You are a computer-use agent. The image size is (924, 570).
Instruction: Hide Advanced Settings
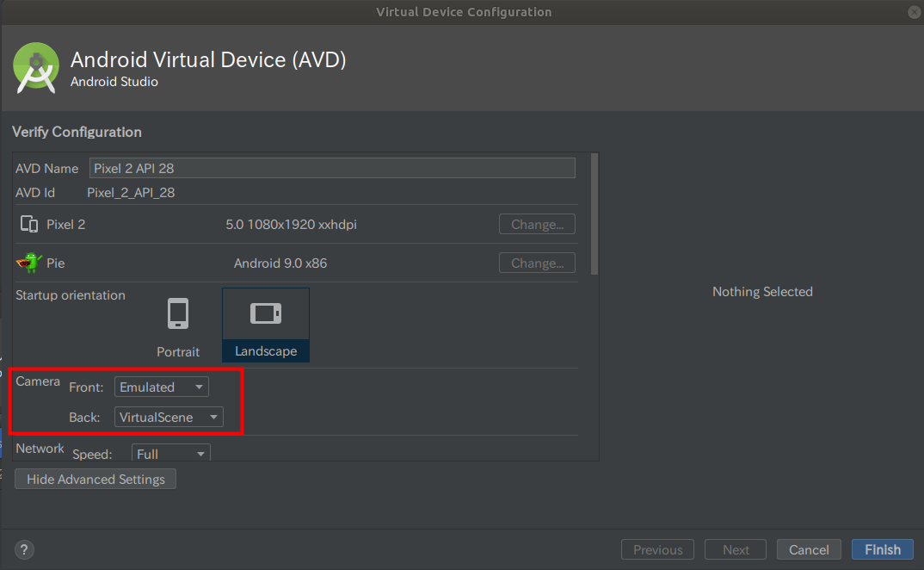point(95,479)
